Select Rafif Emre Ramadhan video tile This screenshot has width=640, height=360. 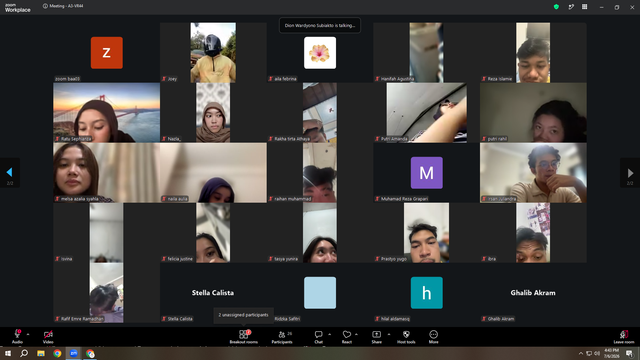pyautogui.click(x=107, y=293)
